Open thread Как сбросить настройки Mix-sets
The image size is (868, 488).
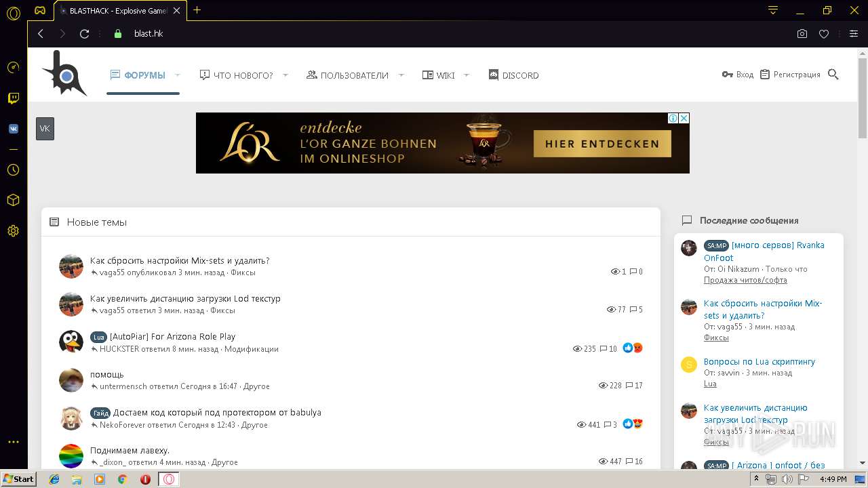tap(180, 260)
